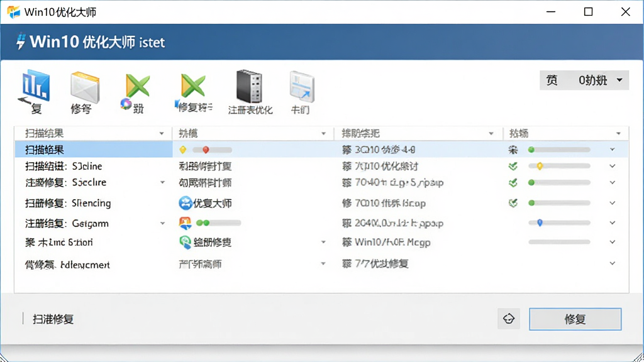Open the 扫描结果 column header dropdown arrow
644x362 pixels.
[162, 133]
